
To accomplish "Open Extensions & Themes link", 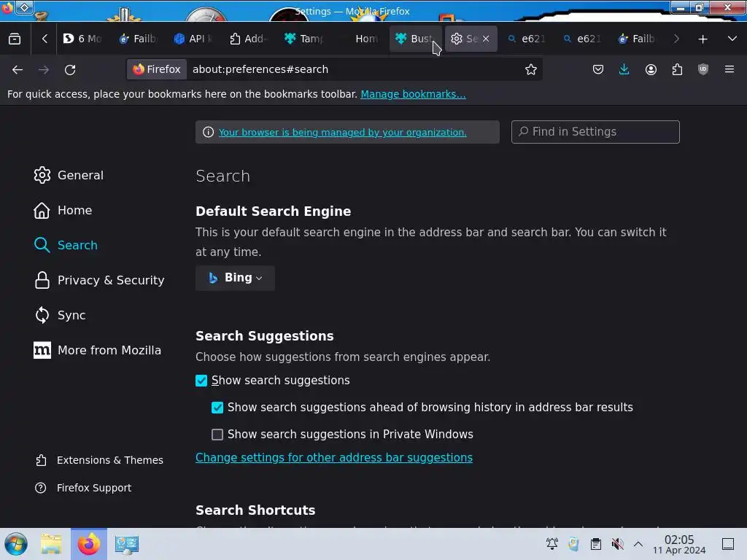I will 99,460.
